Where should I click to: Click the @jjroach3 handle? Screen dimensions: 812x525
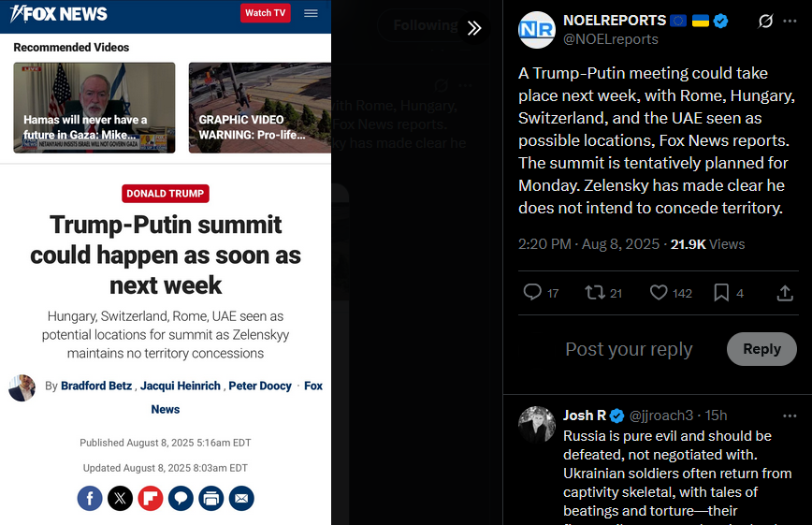(x=661, y=416)
